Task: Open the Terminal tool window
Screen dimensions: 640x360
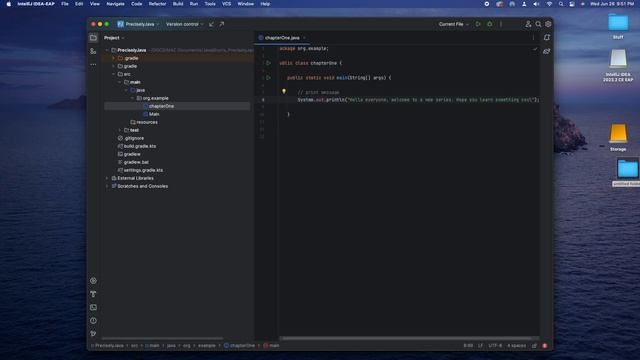Action: [x=93, y=307]
